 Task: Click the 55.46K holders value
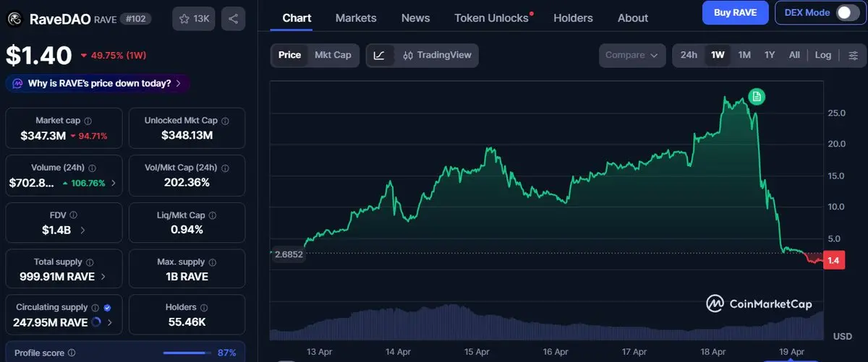tap(187, 322)
